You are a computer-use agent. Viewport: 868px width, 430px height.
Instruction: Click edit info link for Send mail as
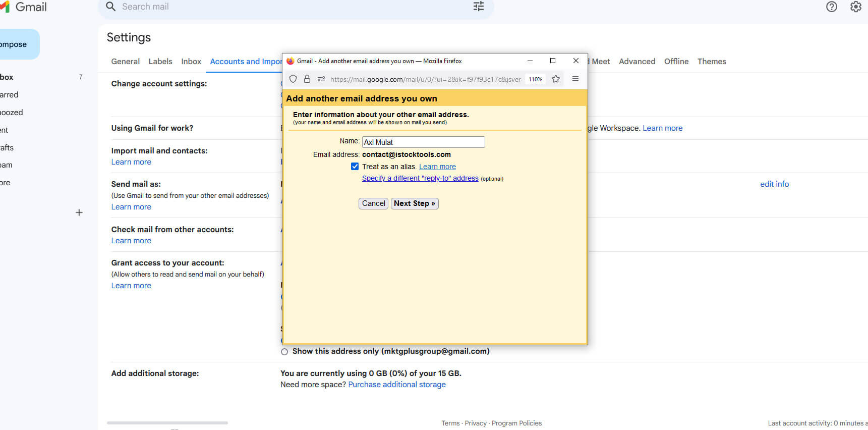(x=774, y=184)
